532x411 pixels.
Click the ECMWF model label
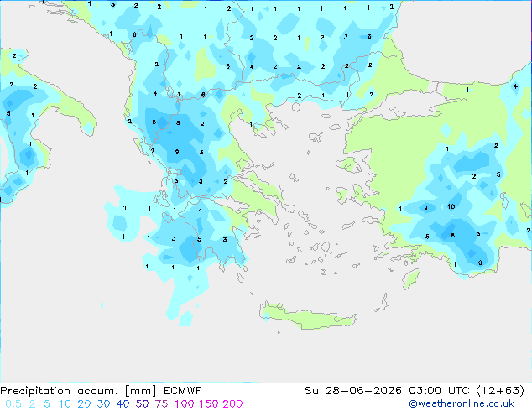tap(183, 391)
